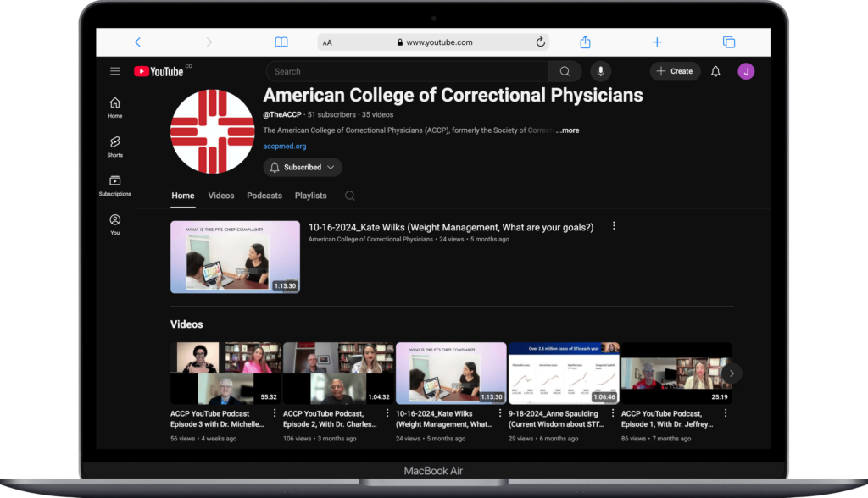This screenshot has height=498, width=868.
Task: Open the AA reader text options
Action: (x=327, y=42)
